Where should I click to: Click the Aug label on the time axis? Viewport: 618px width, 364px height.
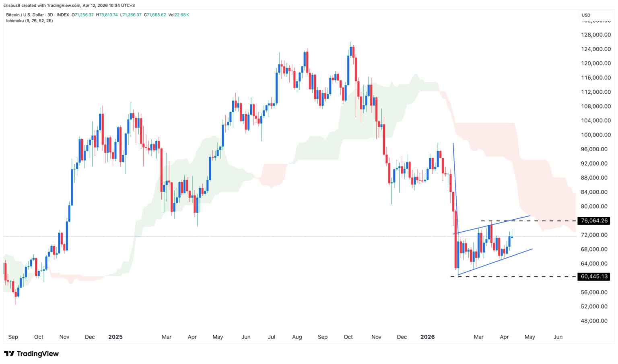pyautogui.click(x=297, y=337)
